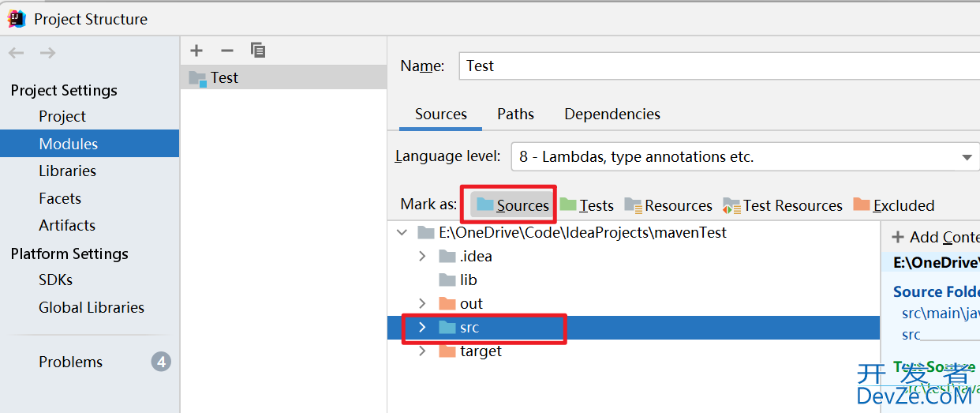Screen dimensions: 980x413
Task: Click the IntelliJ IDEA title bar icon
Action: [x=17, y=19]
